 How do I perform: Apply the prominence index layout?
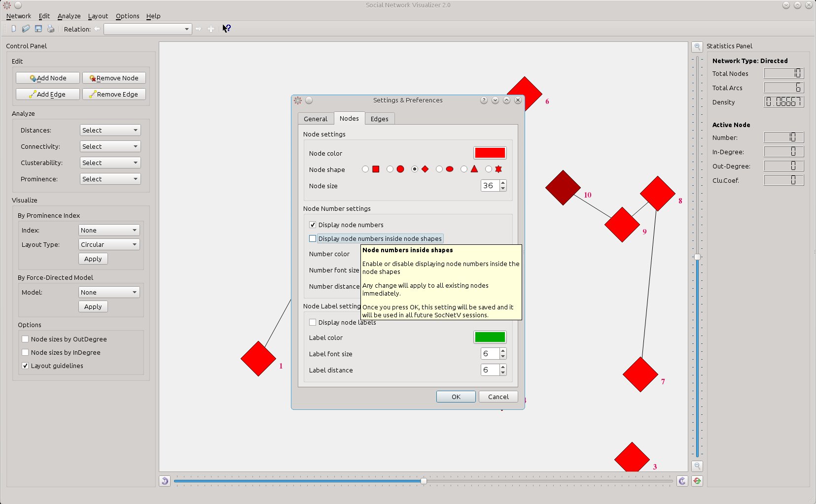click(x=93, y=259)
